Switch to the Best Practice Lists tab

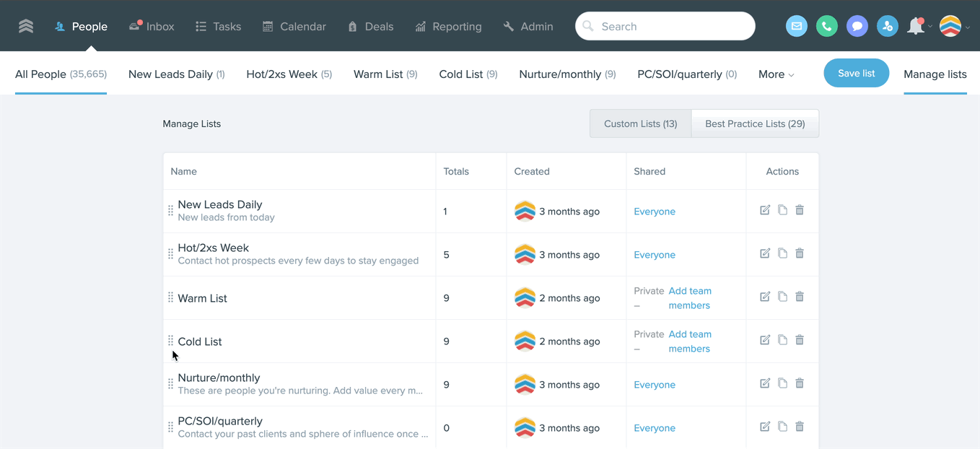[x=755, y=123]
